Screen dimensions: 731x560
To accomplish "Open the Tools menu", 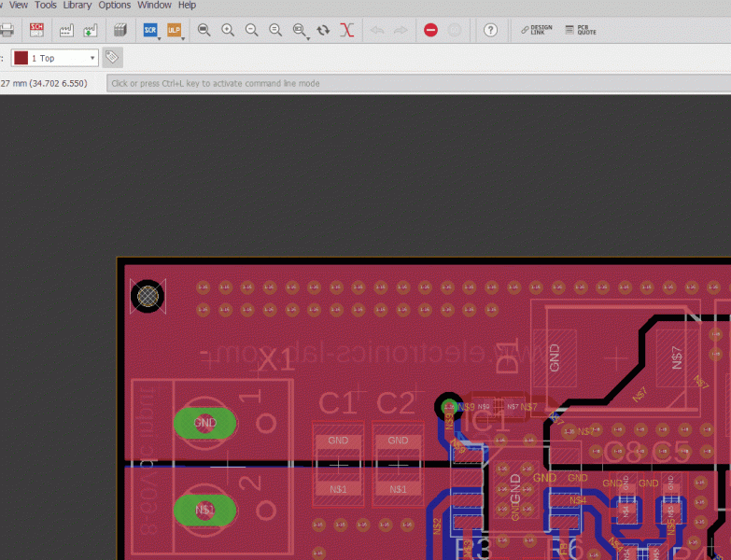I will (x=45, y=5).
